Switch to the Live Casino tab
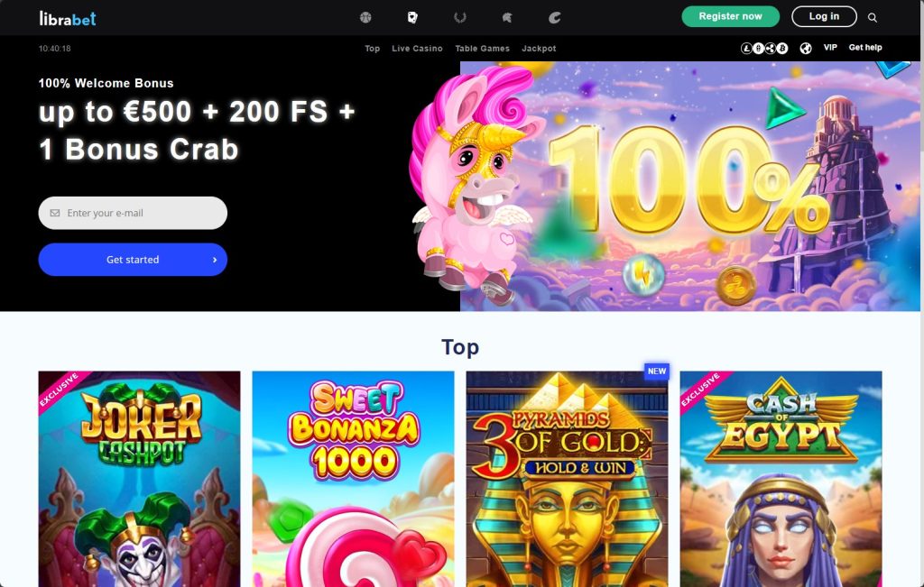 click(x=417, y=49)
